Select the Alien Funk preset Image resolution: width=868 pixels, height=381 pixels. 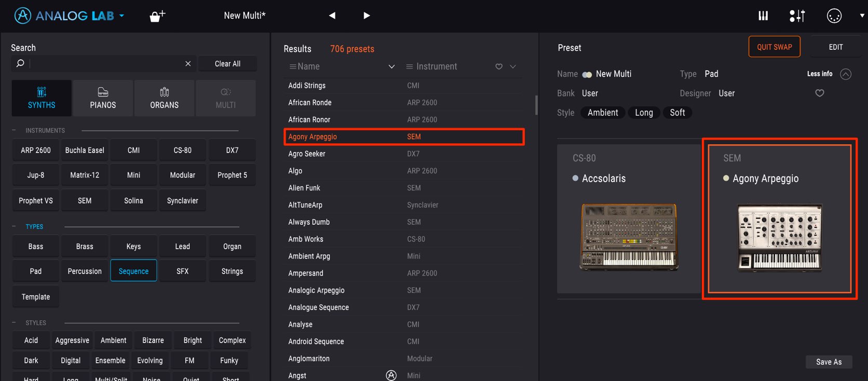tap(403, 188)
